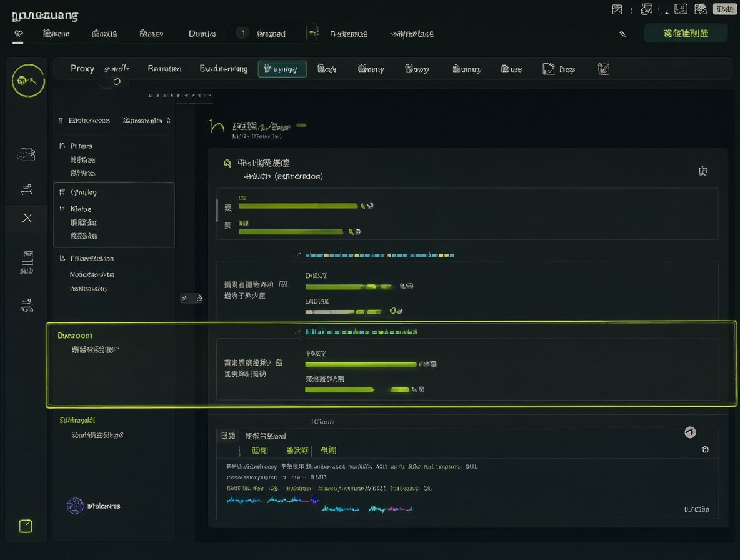The image size is (740, 560).
Task: Click the heart-shaped icon under app title
Action: pos(18,34)
